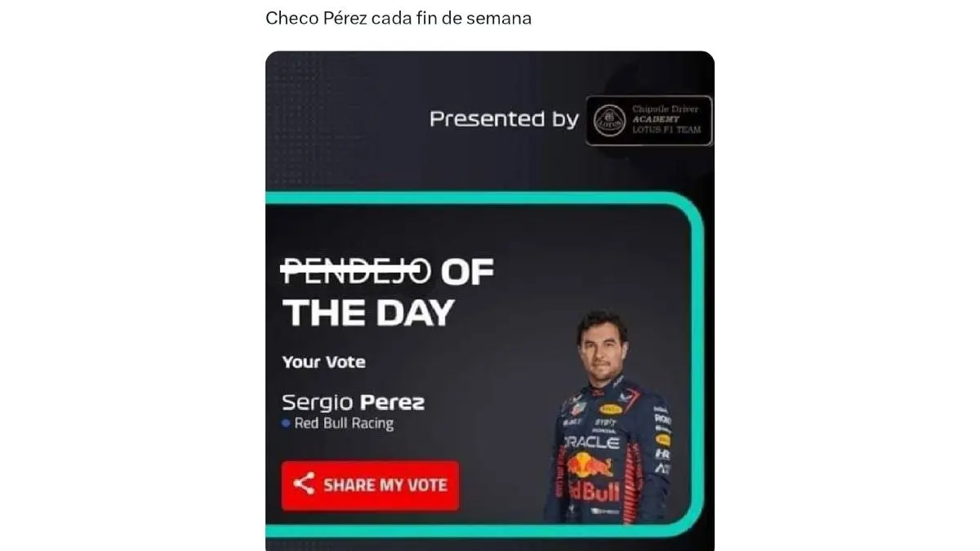The height and width of the screenshot is (551, 980).
Task: Click the THE DAY heading text
Action: click(367, 313)
